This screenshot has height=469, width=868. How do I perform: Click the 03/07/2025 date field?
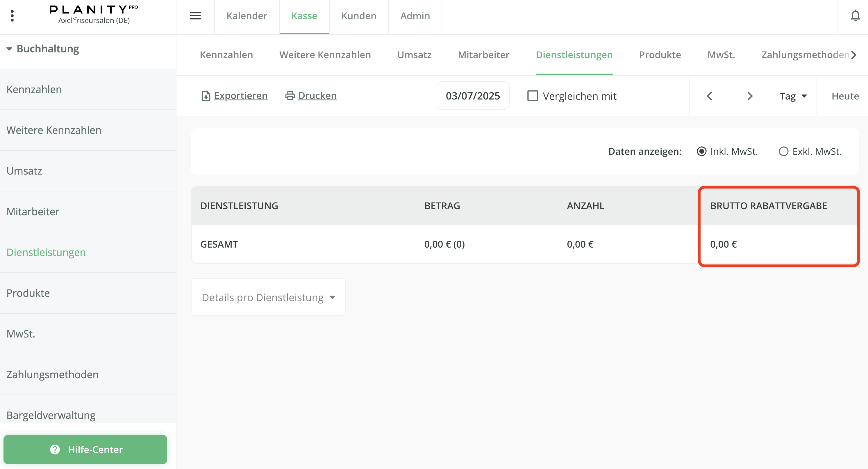[472, 96]
